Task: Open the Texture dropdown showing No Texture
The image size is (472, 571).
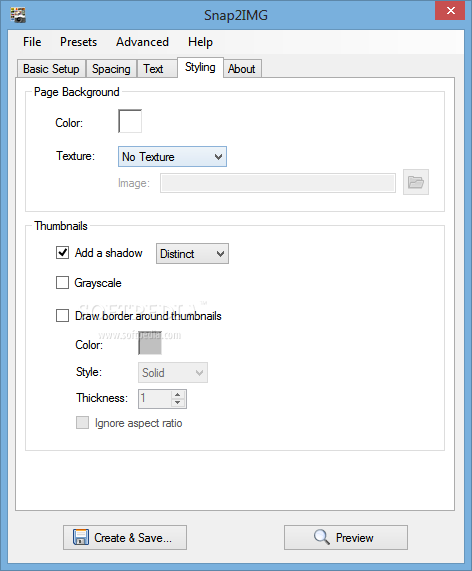Action: [172, 157]
